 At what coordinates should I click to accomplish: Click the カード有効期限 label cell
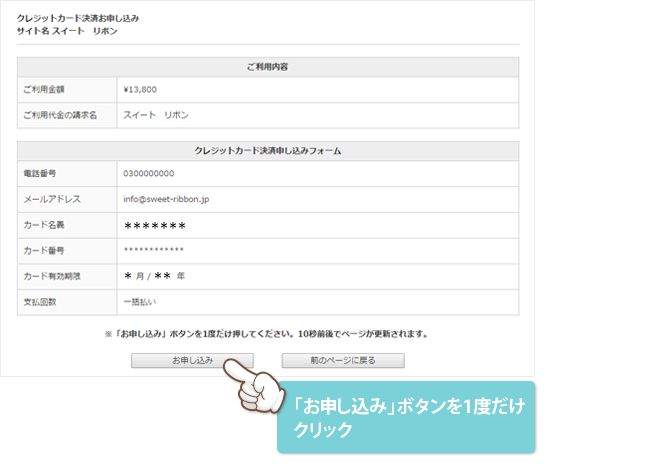(x=67, y=277)
